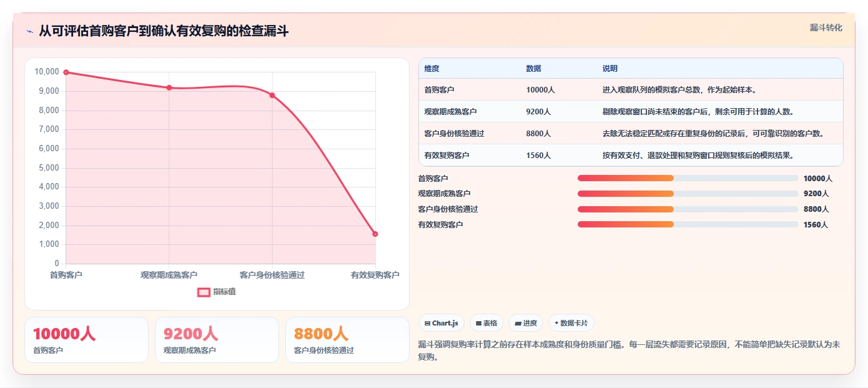Image resolution: width=868 pixels, height=388 pixels.
Task: Click the description starting 按有效支付、退款处理
Action: click(x=699, y=156)
